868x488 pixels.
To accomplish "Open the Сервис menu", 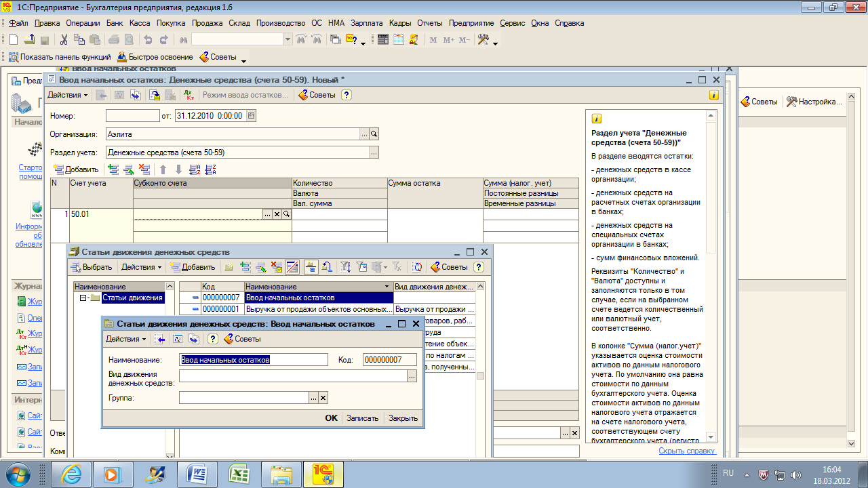I will click(513, 23).
